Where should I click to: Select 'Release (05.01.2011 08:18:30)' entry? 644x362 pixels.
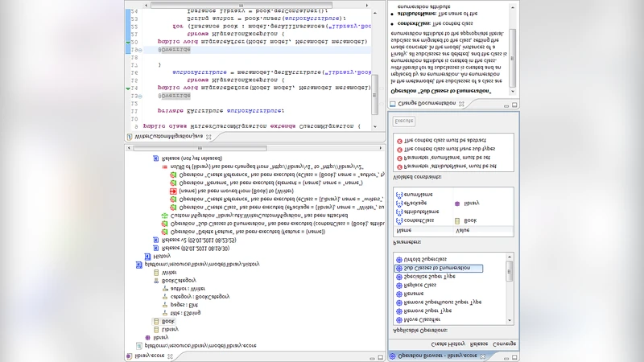point(196,249)
